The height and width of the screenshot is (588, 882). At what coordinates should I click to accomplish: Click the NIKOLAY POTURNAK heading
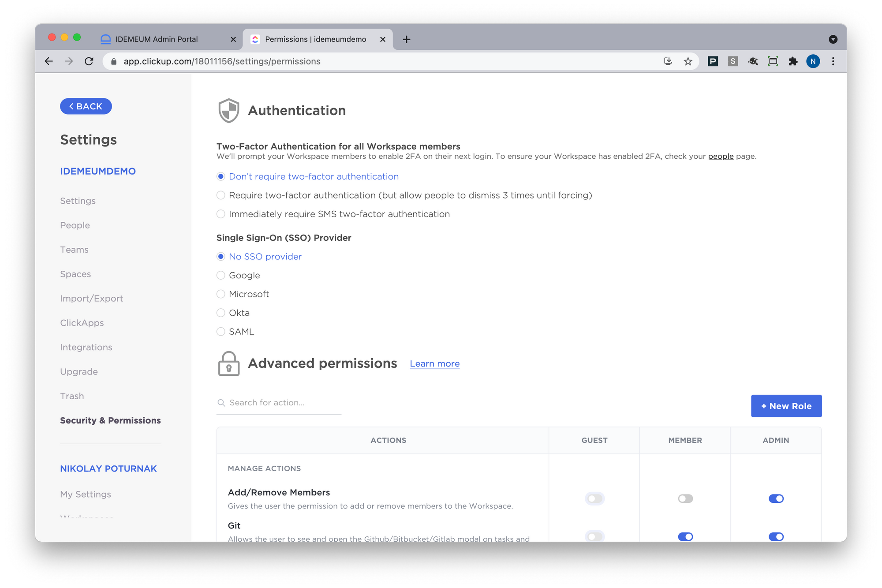(108, 469)
